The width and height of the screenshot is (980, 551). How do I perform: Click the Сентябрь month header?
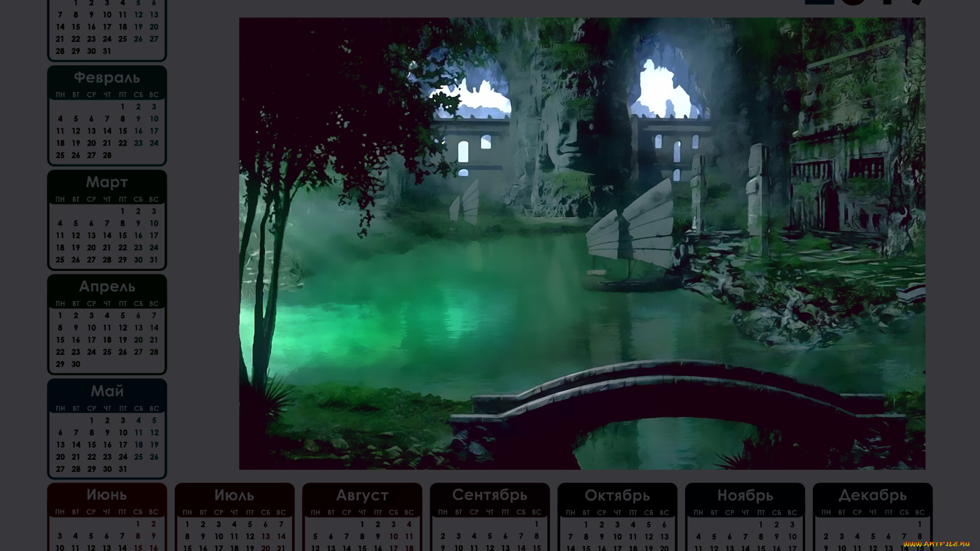tap(489, 495)
